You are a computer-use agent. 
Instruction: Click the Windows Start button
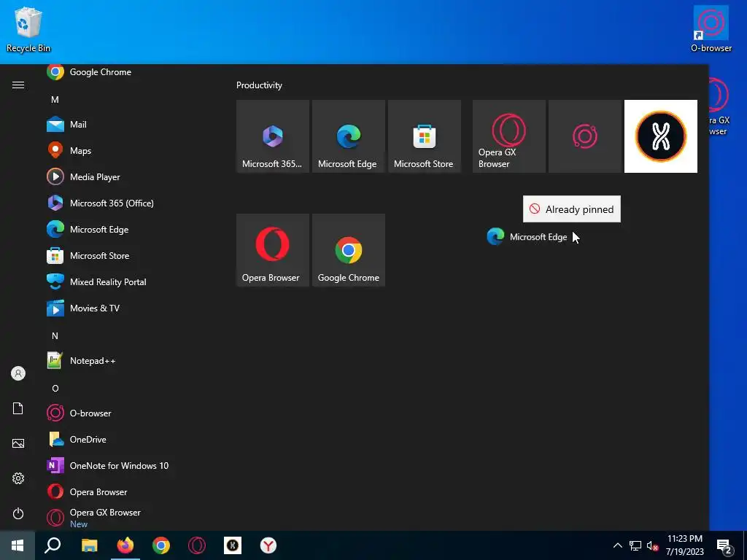[18, 545]
